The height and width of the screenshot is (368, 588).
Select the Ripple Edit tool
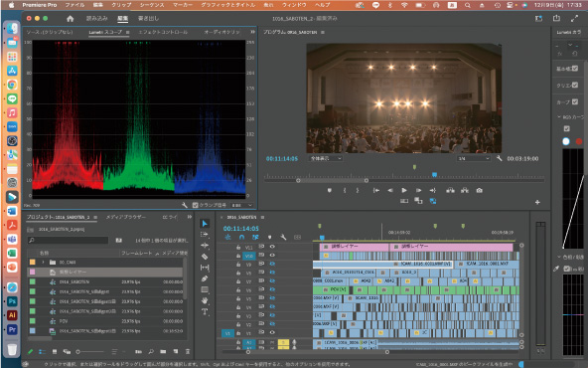205,246
